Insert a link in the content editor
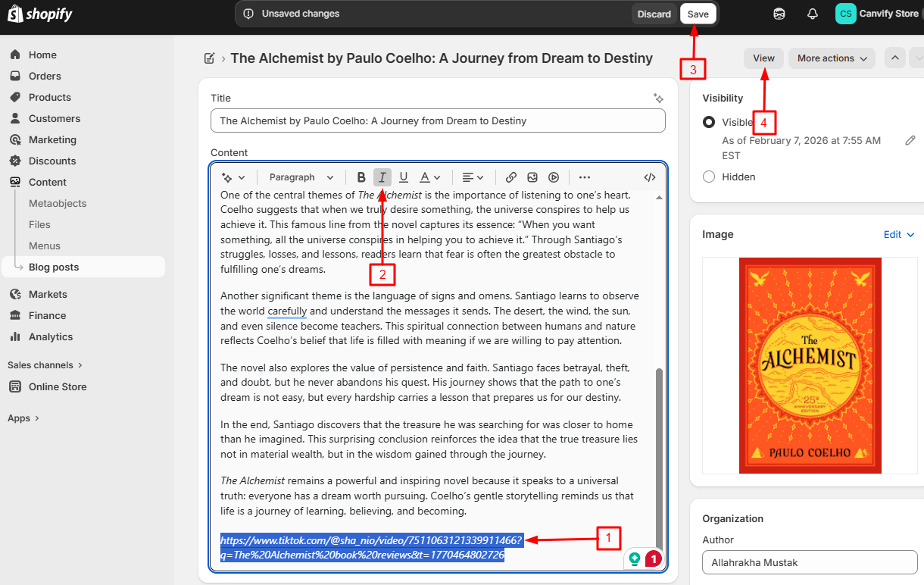This screenshot has height=585, width=924. pos(511,177)
